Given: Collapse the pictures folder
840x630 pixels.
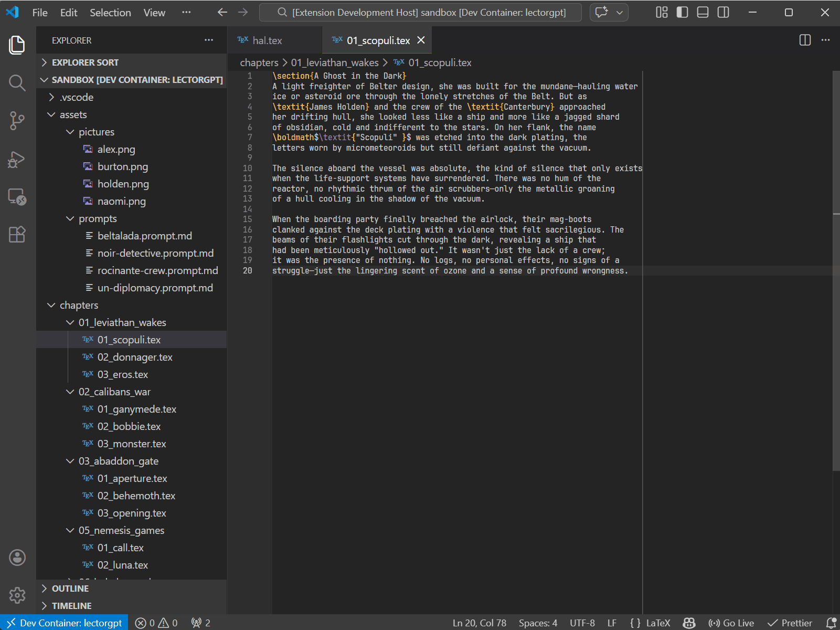Looking at the screenshot, I should (x=131, y=132).
